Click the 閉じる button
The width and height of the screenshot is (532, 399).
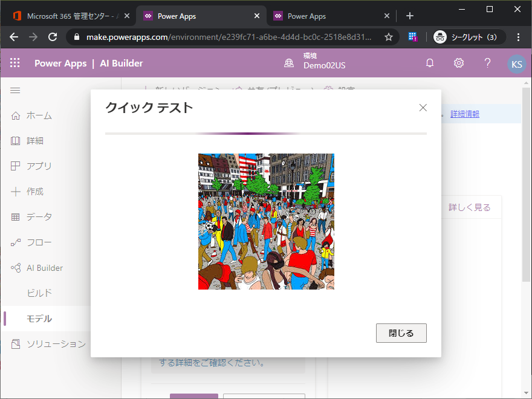pyautogui.click(x=401, y=333)
